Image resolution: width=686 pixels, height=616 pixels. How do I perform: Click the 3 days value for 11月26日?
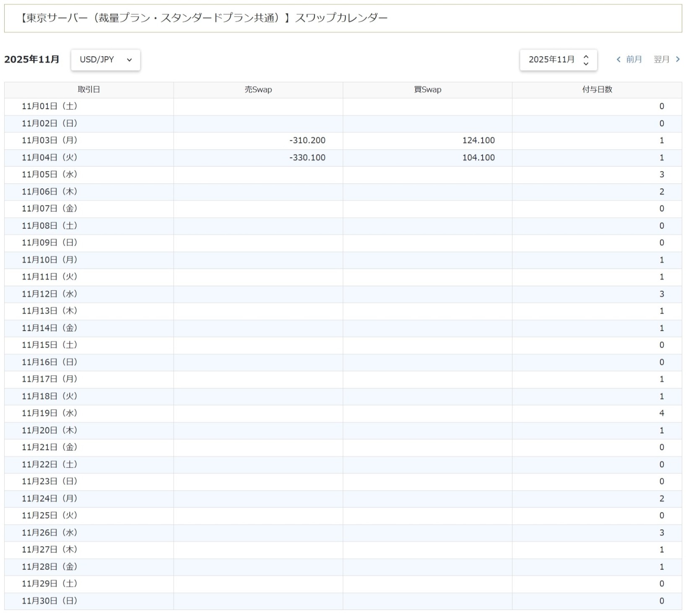662,533
